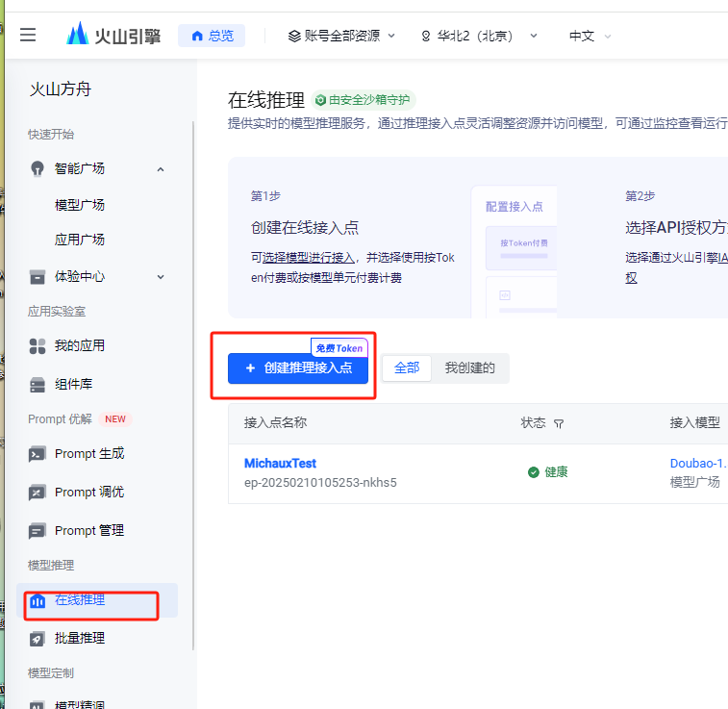Collapse the 智能广场 section
The width and height of the screenshot is (728, 709).
tap(161, 169)
